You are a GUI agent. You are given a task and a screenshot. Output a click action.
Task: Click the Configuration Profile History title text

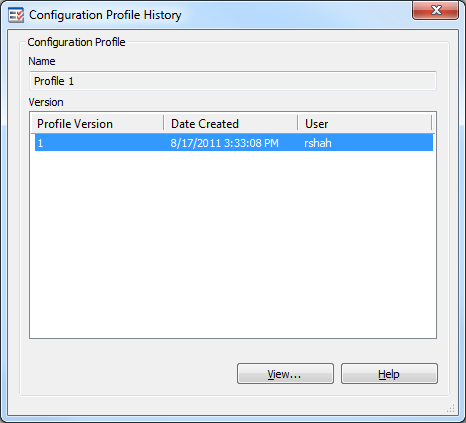(105, 15)
